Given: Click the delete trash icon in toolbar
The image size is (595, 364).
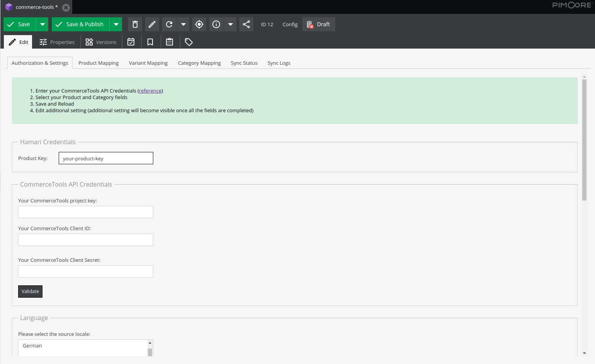Looking at the screenshot, I should tap(135, 24).
